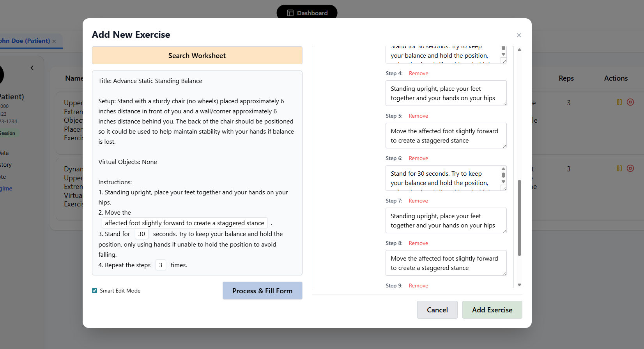Click the pause icon in the first exercise row
The image size is (644, 349).
[619, 102]
